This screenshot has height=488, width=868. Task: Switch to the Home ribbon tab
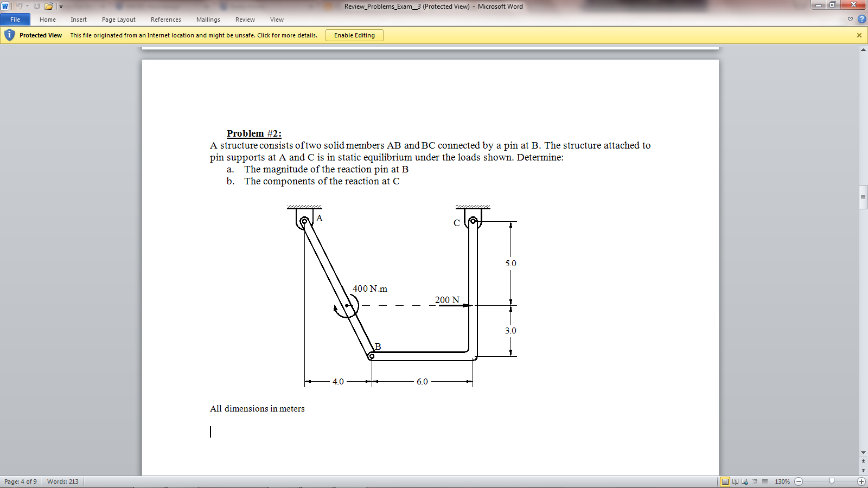pyautogui.click(x=48, y=20)
